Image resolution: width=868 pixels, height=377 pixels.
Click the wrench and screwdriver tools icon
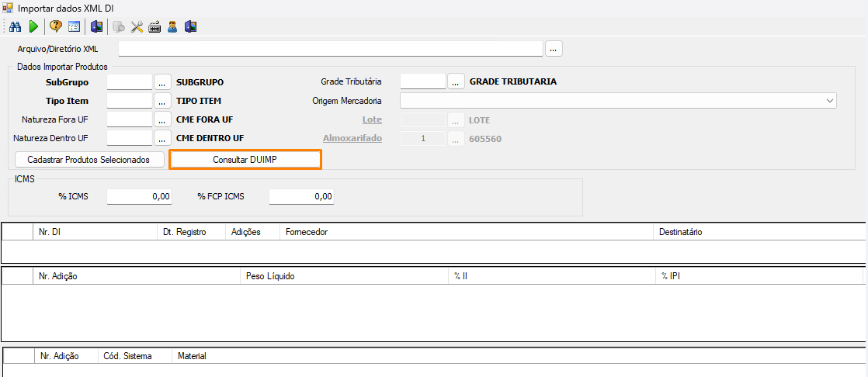pyautogui.click(x=137, y=27)
